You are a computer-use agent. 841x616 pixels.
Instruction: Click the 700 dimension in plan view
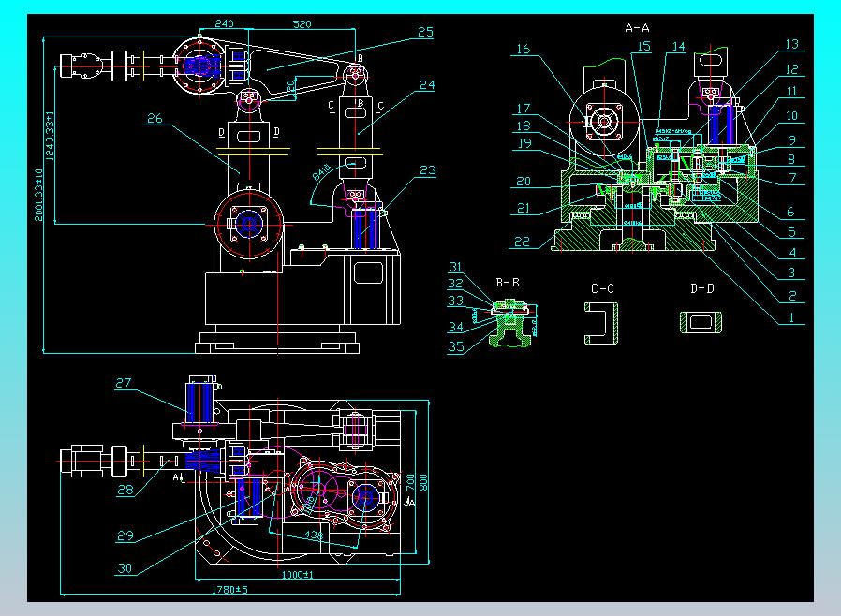coord(411,482)
